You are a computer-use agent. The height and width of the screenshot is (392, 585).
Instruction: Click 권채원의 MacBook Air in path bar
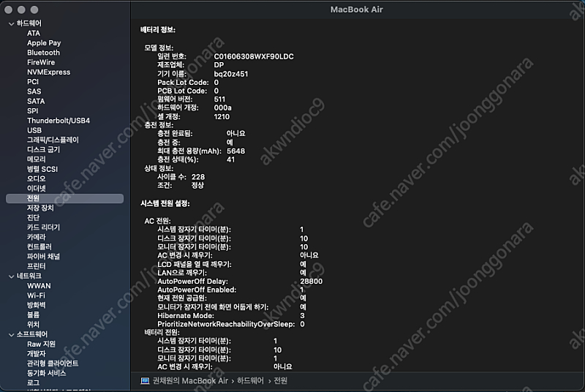point(190,381)
